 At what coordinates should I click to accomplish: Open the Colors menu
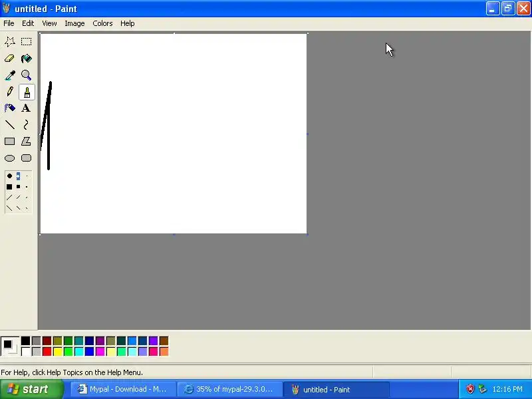click(102, 23)
